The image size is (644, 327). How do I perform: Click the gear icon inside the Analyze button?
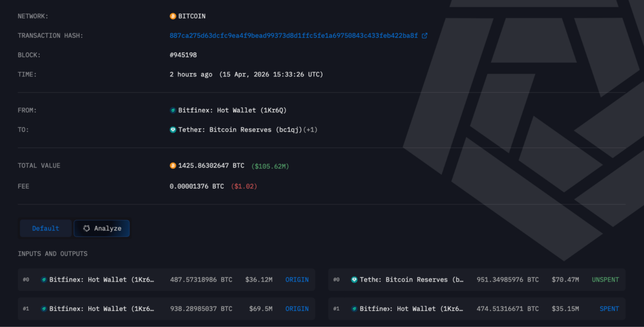click(x=86, y=228)
